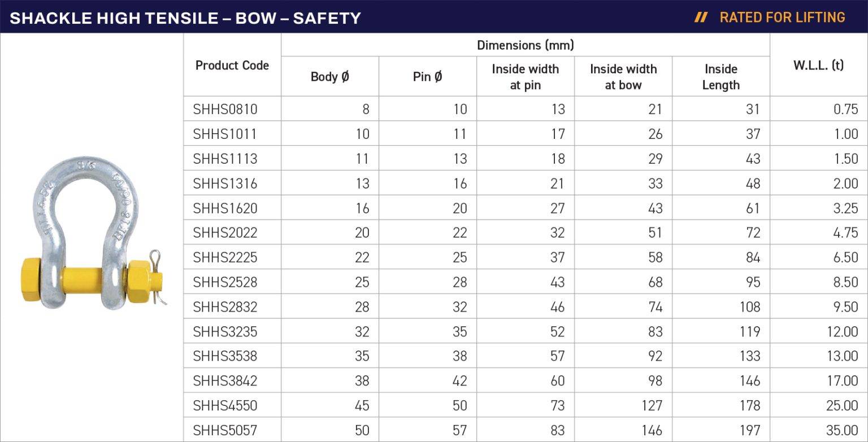Click the orange double-slash icon in header

701,17
